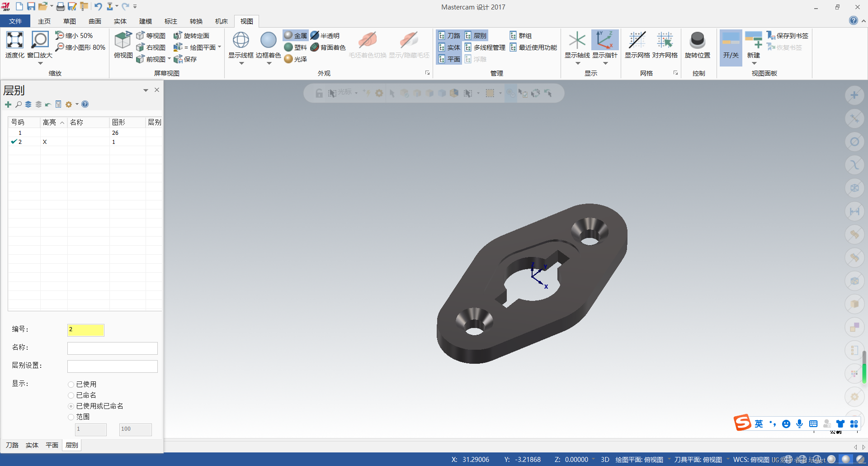868x466 pixels.
Task: Click 对齐网格 snap to grid icon
Action: pyautogui.click(x=665, y=40)
